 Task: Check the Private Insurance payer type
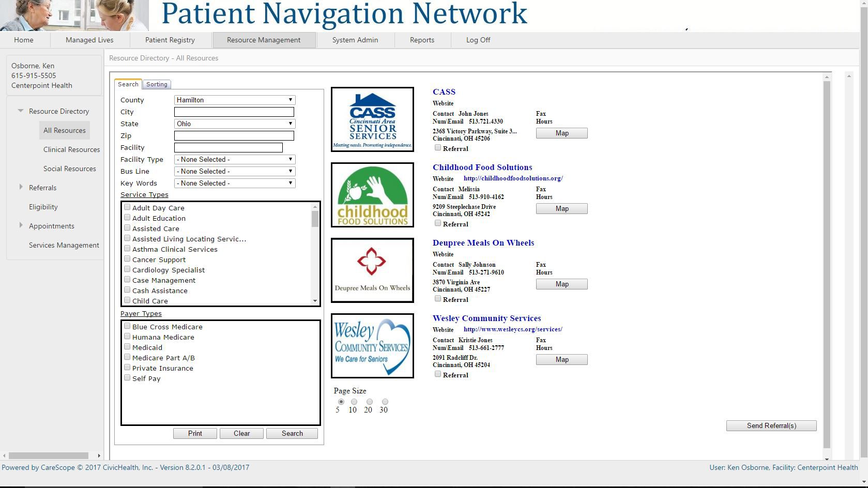click(x=127, y=368)
